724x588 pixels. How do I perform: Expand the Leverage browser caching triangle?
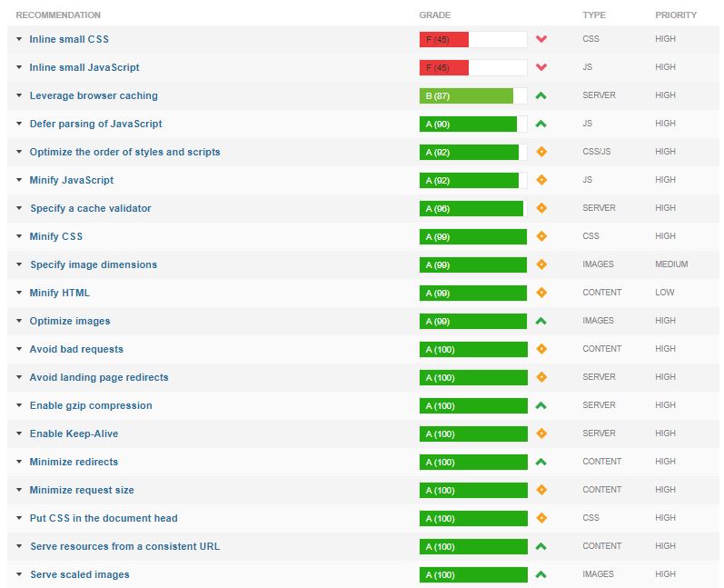pos(19,95)
